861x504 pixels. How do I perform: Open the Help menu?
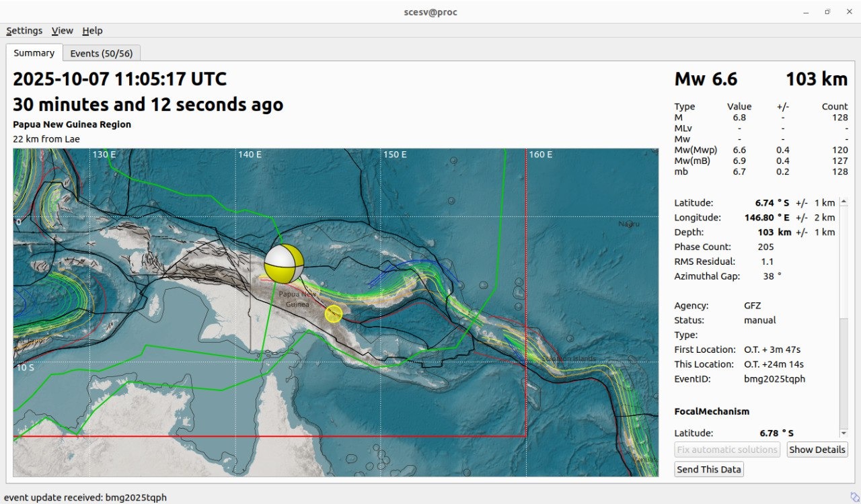click(x=92, y=30)
